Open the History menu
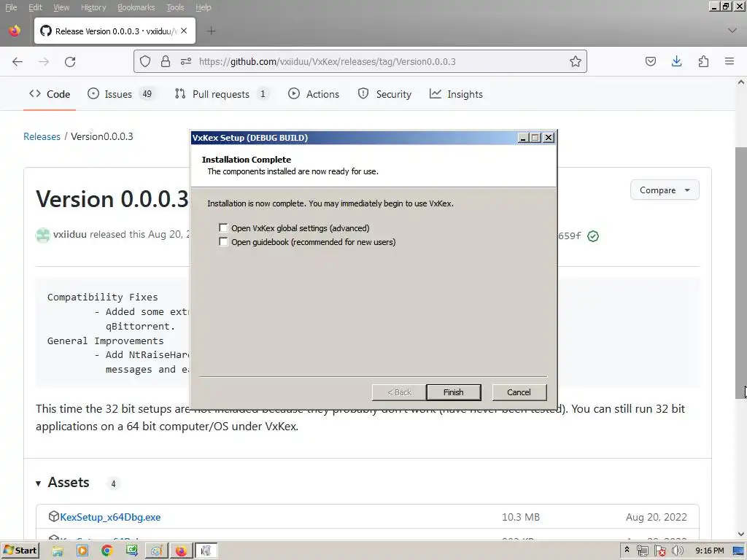Screen dimensions: 747x560 coord(93,7)
